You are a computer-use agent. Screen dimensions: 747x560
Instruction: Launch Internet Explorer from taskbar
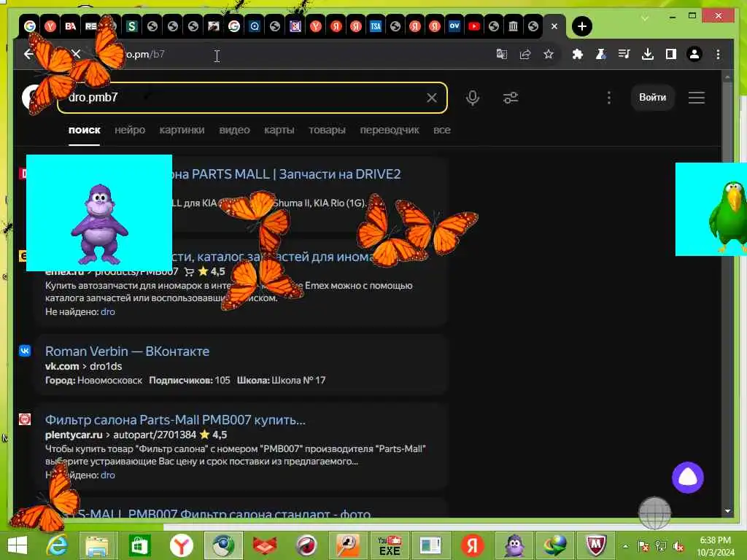tap(57, 545)
